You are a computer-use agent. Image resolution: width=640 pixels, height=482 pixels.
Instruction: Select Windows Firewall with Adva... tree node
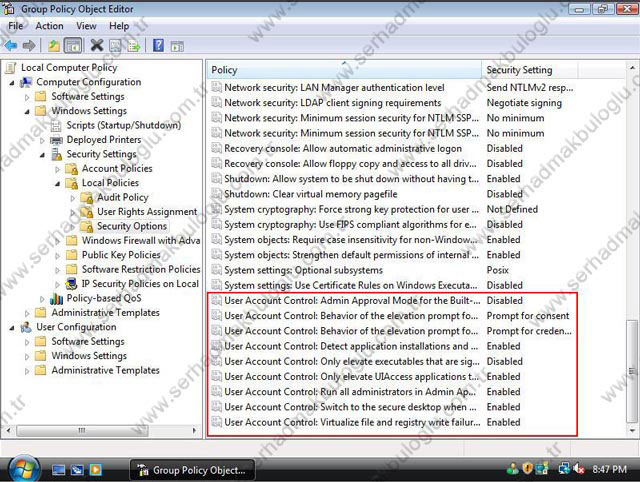(x=141, y=241)
